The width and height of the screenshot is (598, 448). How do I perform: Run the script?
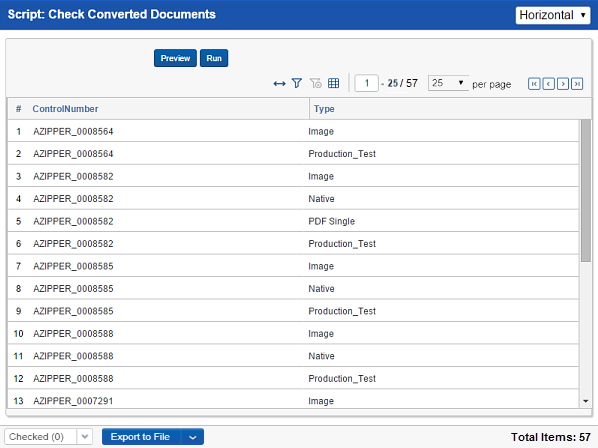[214, 58]
